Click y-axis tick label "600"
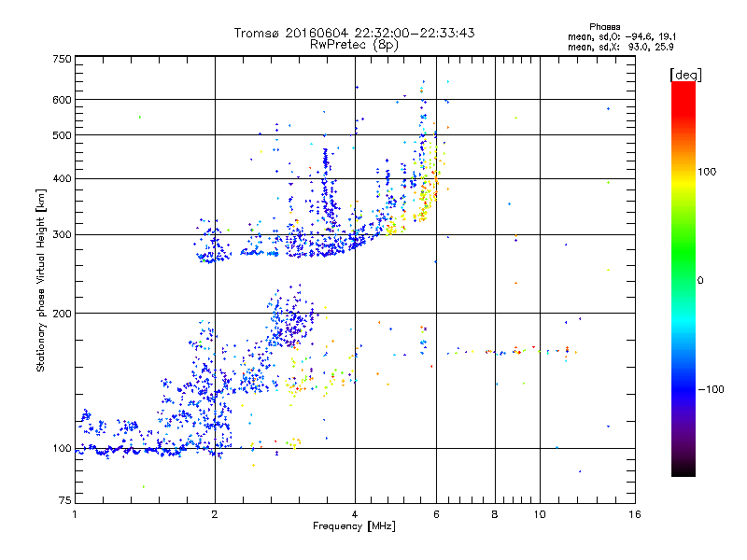The width and height of the screenshot is (747, 560). point(62,100)
